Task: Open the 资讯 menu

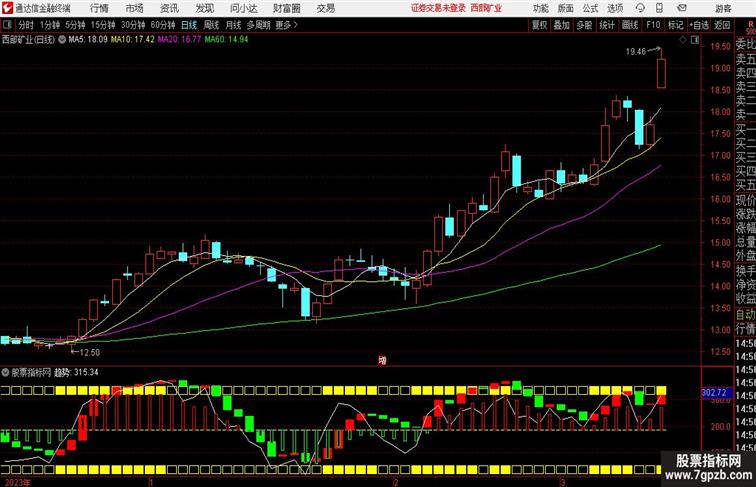Action: (x=169, y=8)
